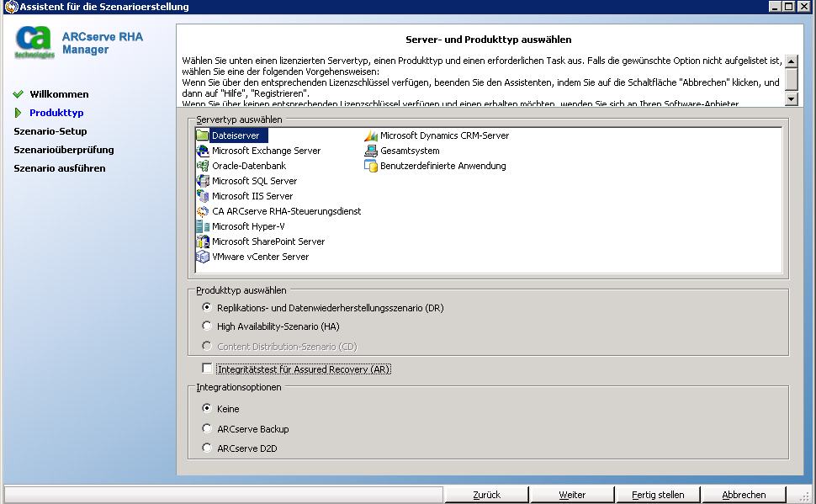The image size is (816, 504).
Task: Choose Content Distribution-Szenario (CD) radio
Action: (207, 346)
